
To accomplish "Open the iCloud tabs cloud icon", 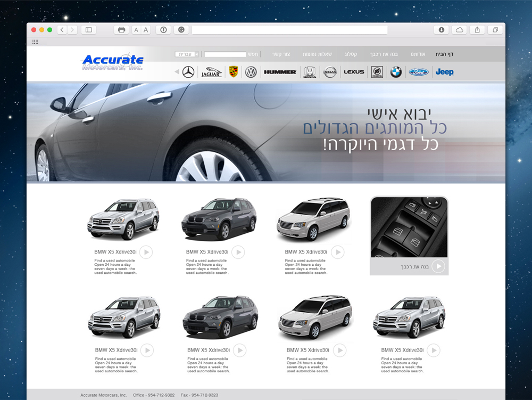I will click(460, 30).
